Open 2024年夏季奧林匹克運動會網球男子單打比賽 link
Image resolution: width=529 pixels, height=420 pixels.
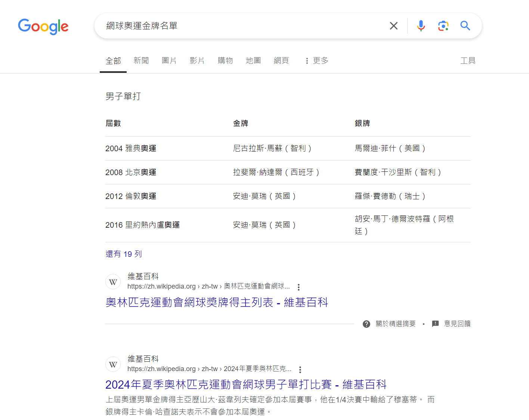pos(246,385)
